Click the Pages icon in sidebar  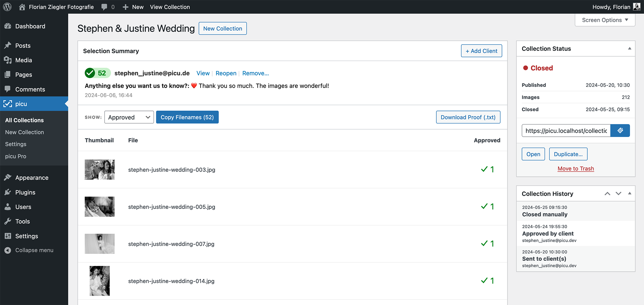pyautogui.click(x=8, y=74)
